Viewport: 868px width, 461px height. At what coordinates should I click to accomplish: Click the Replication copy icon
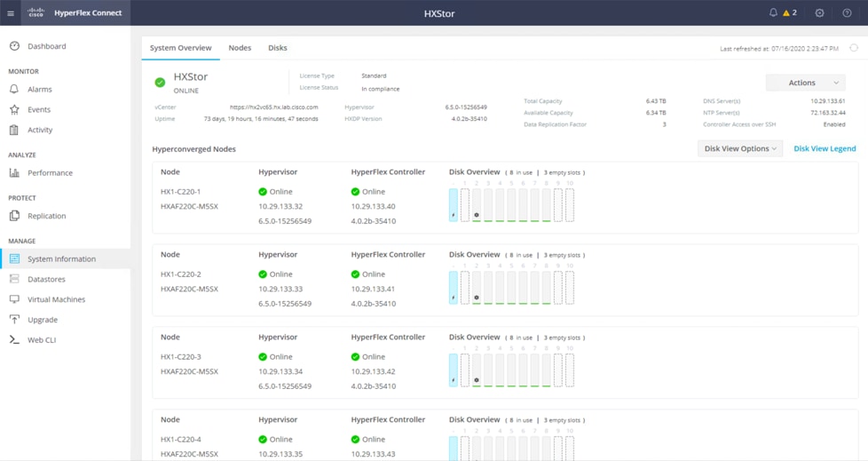pyautogui.click(x=14, y=216)
